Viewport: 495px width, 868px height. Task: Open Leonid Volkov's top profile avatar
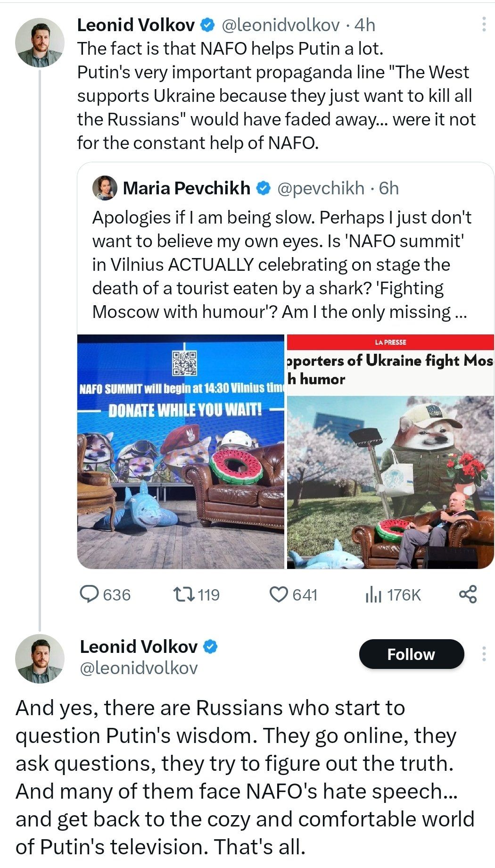click(x=40, y=42)
